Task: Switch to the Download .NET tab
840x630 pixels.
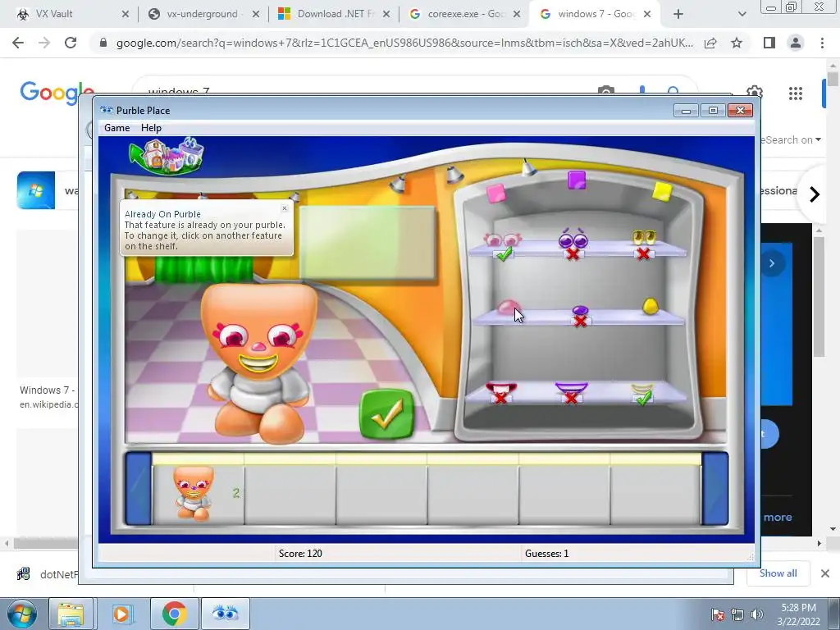Action: [x=333, y=14]
